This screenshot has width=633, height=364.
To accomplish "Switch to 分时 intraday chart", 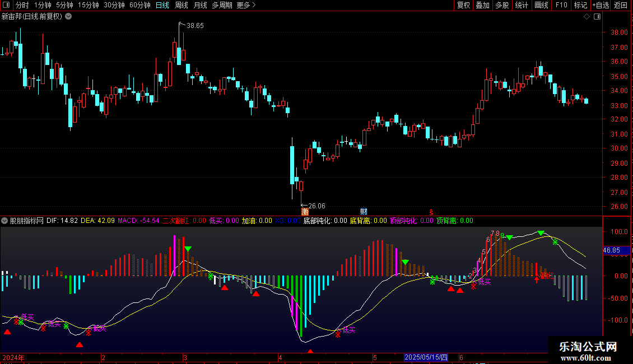I will click(x=22, y=5).
